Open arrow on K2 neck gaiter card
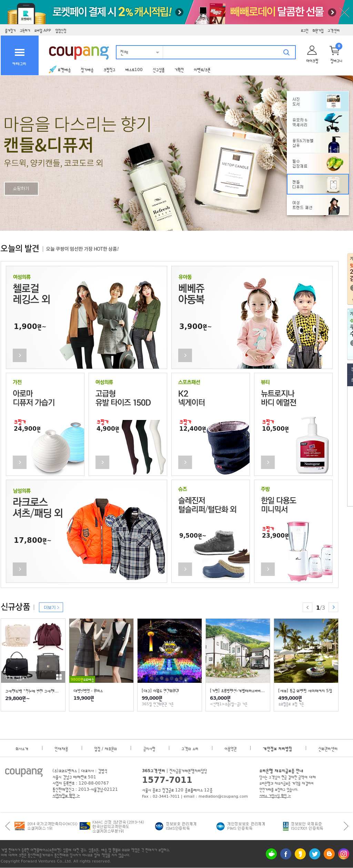Image resolution: width=353 pixels, height=868 pixels. click(x=185, y=462)
